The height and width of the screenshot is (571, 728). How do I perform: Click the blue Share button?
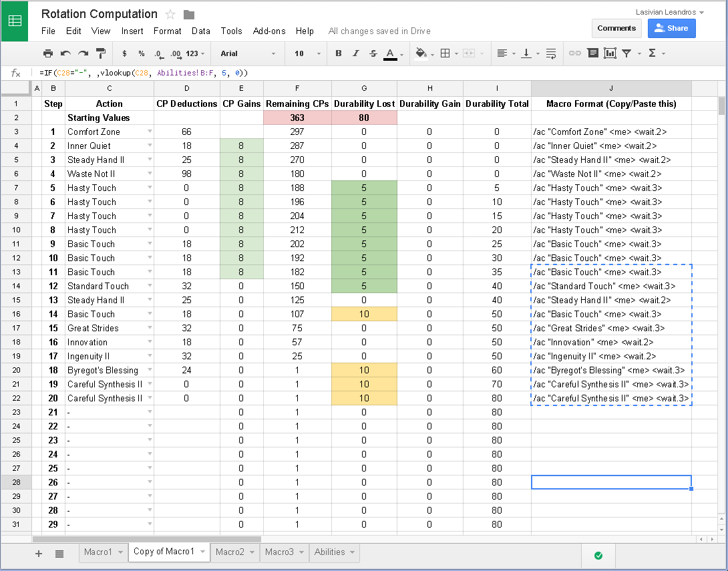(671, 28)
